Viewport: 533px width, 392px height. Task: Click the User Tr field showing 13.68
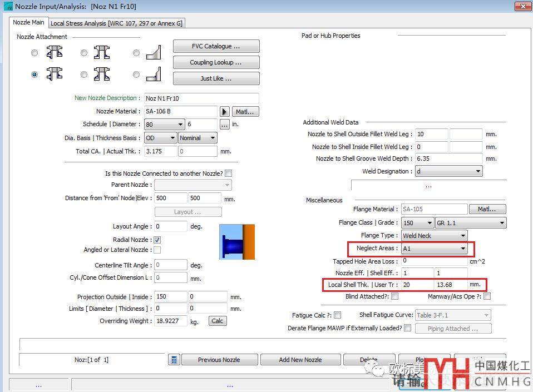click(451, 285)
